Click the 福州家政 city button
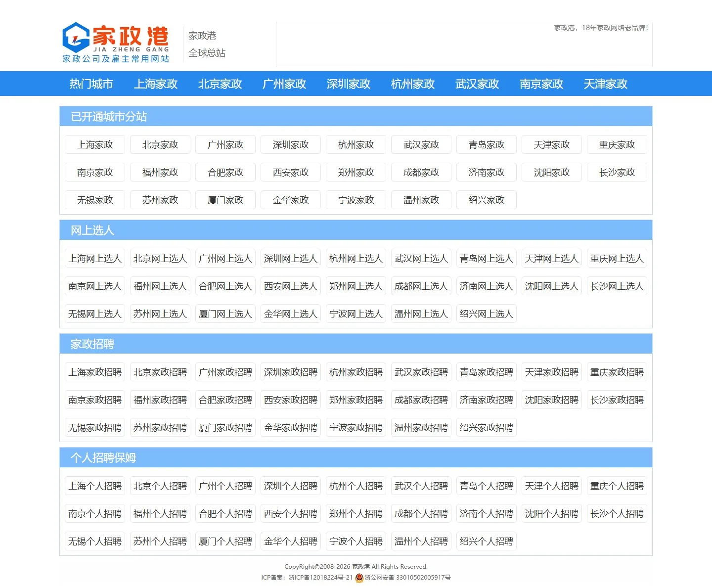 tap(160, 172)
